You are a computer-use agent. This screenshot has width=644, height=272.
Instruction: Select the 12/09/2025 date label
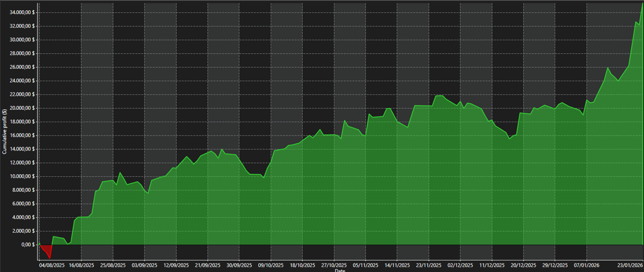click(x=176, y=265)
